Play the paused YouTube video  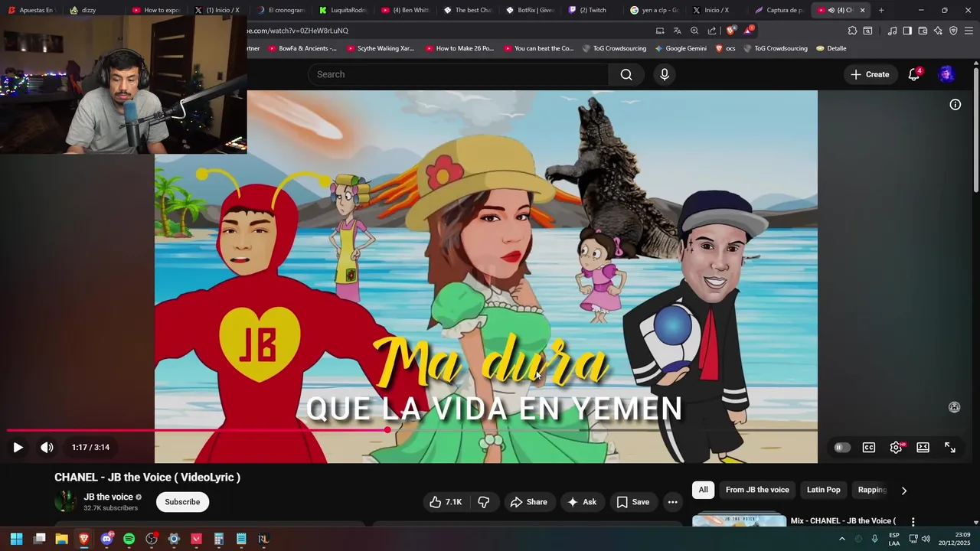pos(18,448)
